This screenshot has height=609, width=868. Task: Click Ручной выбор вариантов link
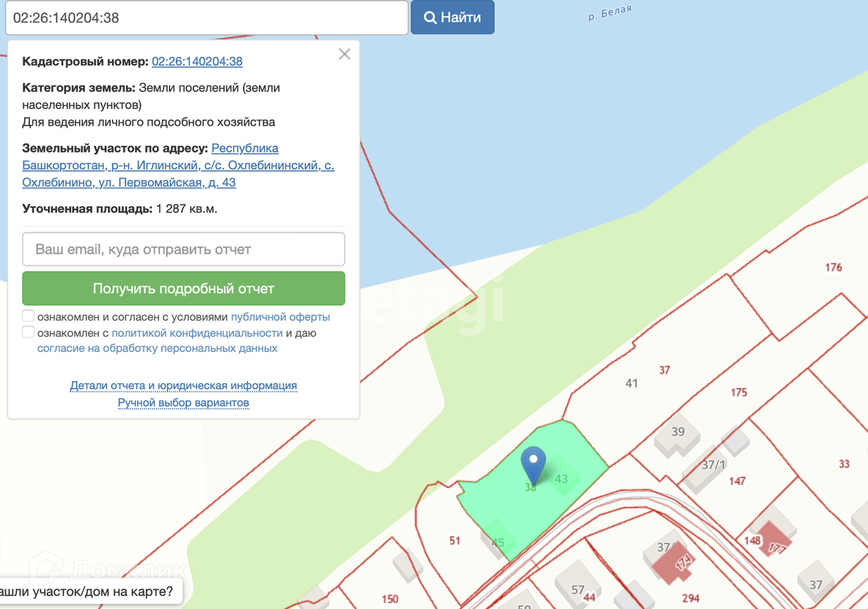[184, 403]
